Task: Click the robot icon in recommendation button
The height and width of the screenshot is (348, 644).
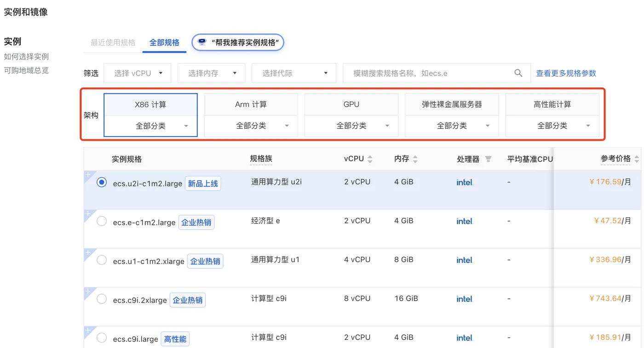Action: tap(201, 42)
